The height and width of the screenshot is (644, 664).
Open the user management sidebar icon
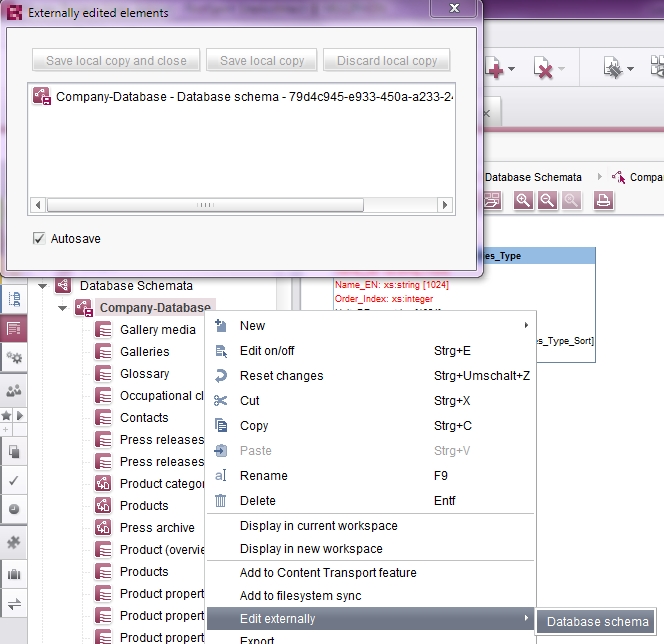(14, 390)
